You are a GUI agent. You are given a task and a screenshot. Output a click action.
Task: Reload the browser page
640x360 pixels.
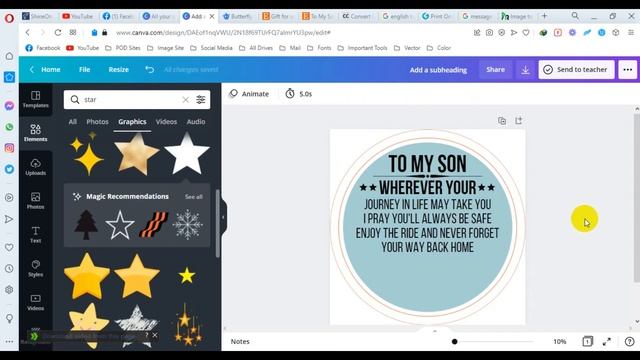tap(58, 32)
